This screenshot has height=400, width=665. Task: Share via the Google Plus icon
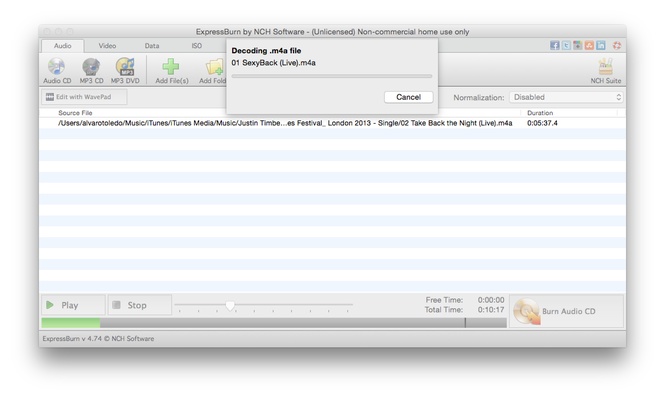[578, 45]
